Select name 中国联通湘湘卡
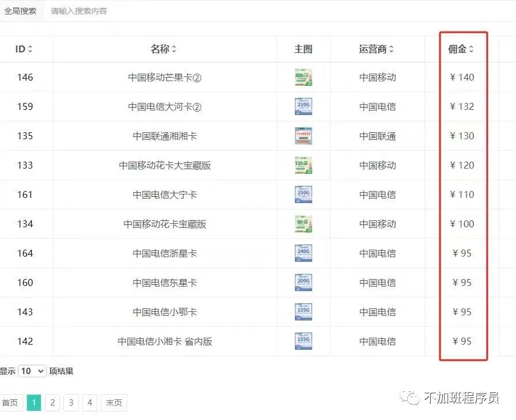This screenshot has width=516, height=420. click(165, 136)
